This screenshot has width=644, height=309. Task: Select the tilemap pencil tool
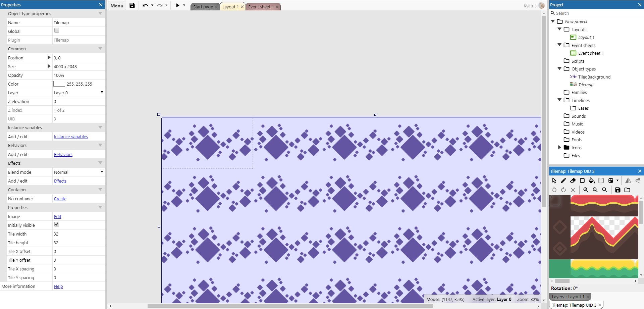[x=563, y=181]
